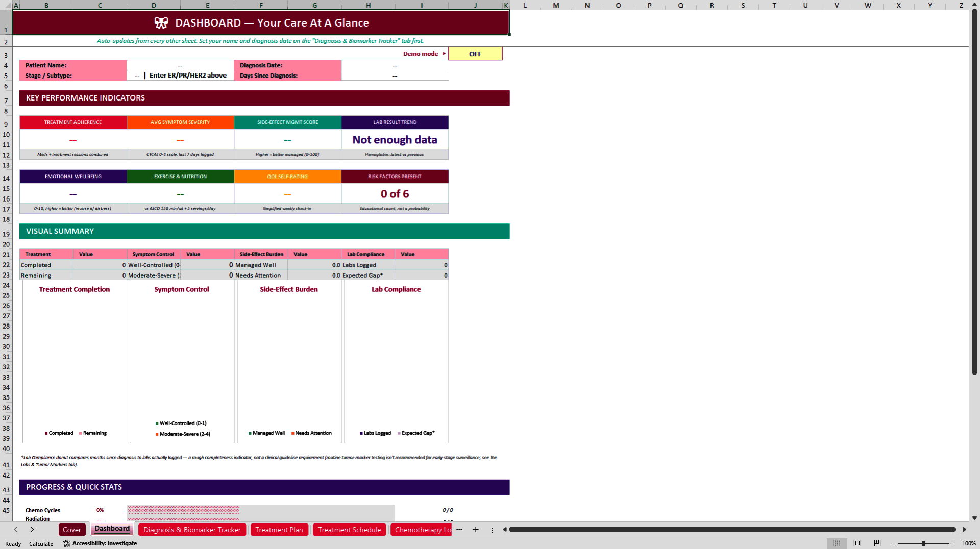The image size is (980, 549).
Task: Open Diagnosis & Biomarker Tracker tab
Action: pyautogui.click(x=192, y=530)
